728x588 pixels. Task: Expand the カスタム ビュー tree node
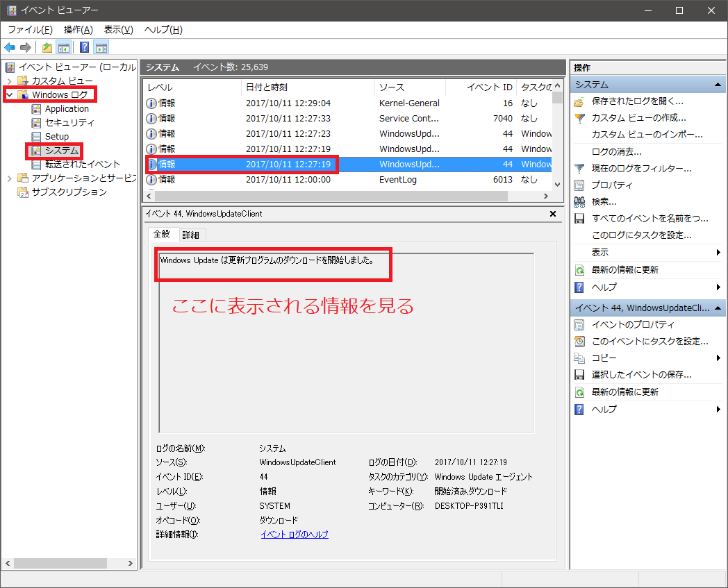pyautogui.click(x=9, y=81)
